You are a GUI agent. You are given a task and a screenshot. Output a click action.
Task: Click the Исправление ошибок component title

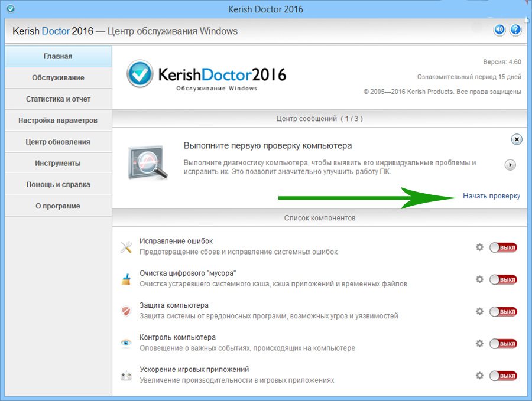tap(176, 241)
